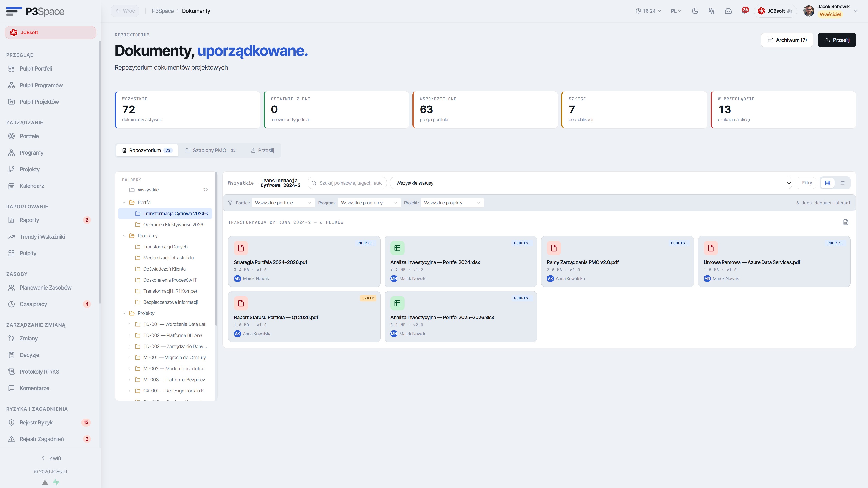Open Program filter Wszystkie programy
Image resolution: width=868 pixels, height=488 pixels.
369,203
